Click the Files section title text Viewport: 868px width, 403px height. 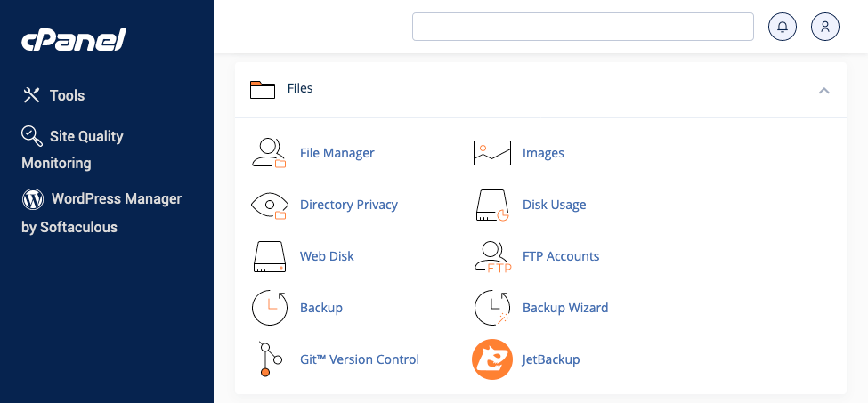[300, 88]
